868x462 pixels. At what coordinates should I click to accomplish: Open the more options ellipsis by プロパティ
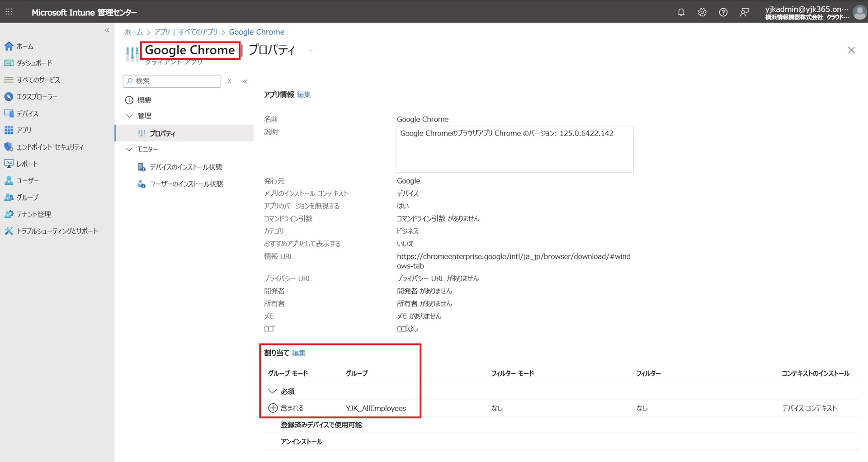311,50
